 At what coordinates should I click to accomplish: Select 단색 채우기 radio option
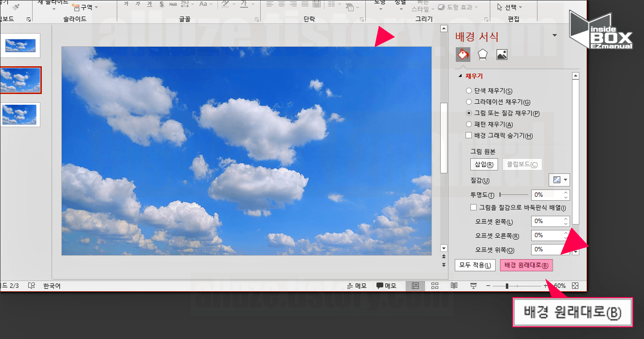468,91
